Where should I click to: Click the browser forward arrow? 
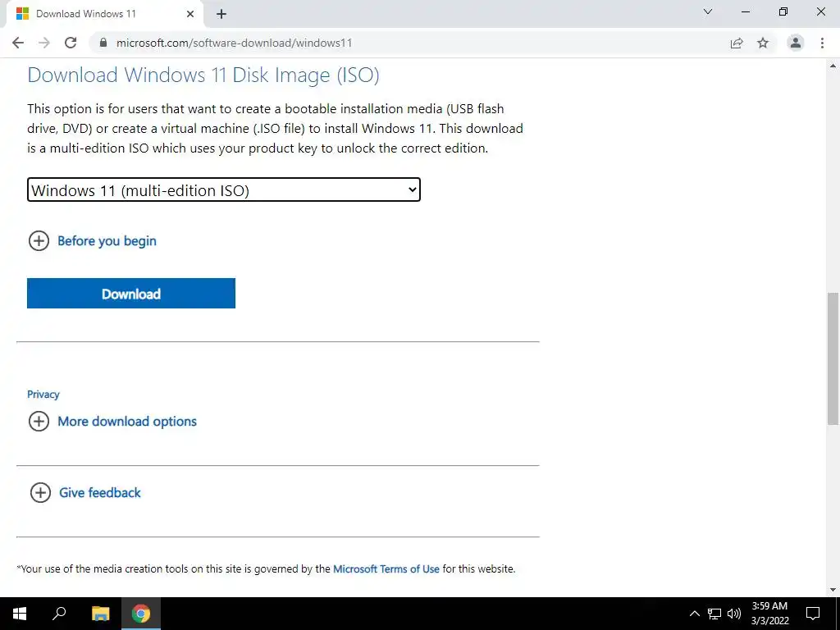click(x=44, y=43)
